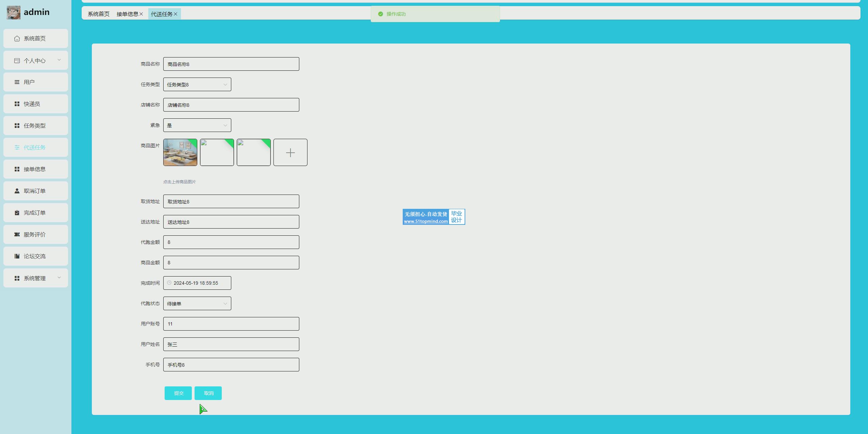Click the 商品金额 input field
Viewport: 868px width, 434px height.
pos(231,263)
